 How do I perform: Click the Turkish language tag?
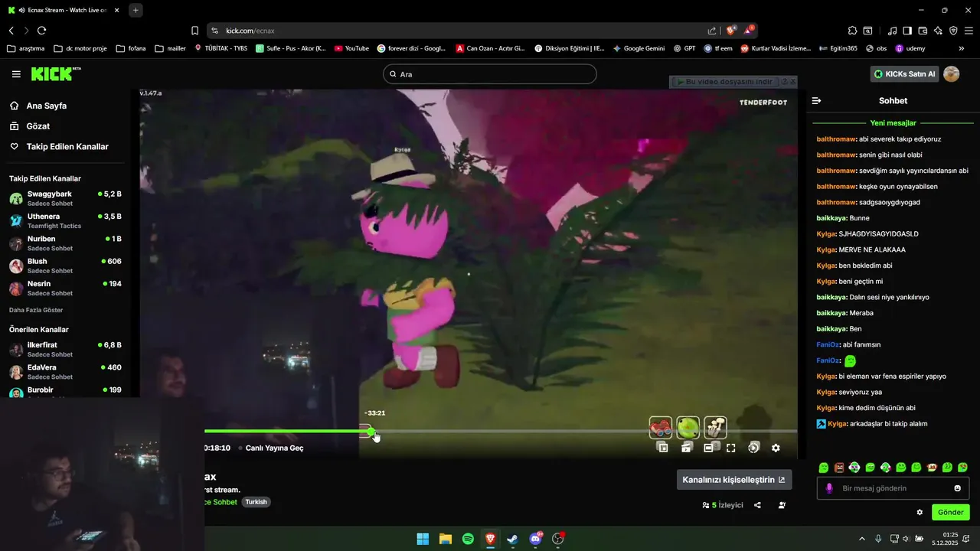click(x=256, y=502)
